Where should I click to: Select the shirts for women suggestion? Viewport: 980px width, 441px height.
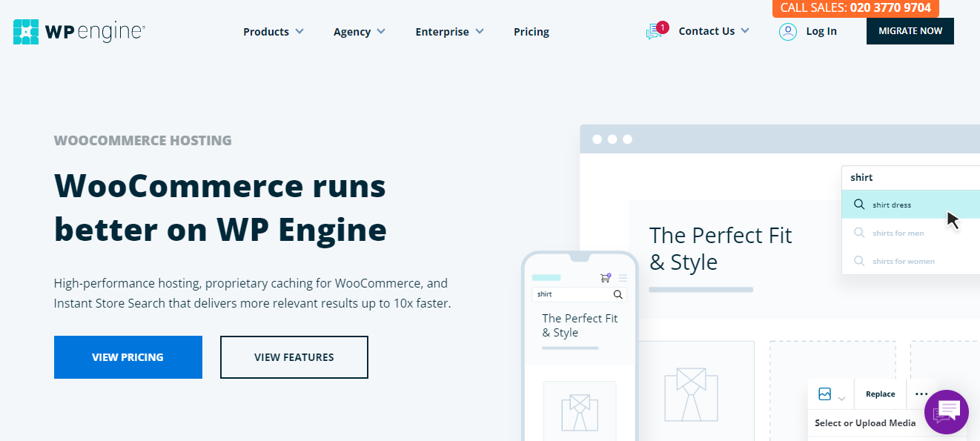click(x=910, y=261)
